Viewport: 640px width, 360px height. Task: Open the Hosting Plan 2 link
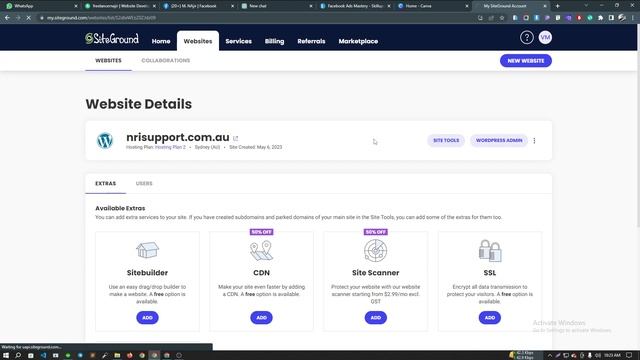(170, 147)
